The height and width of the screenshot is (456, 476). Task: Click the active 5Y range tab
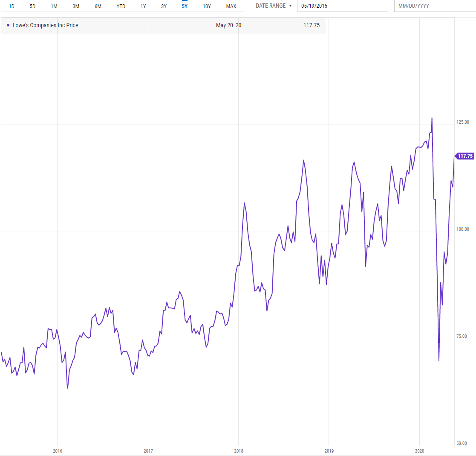[x=185, y=6]
